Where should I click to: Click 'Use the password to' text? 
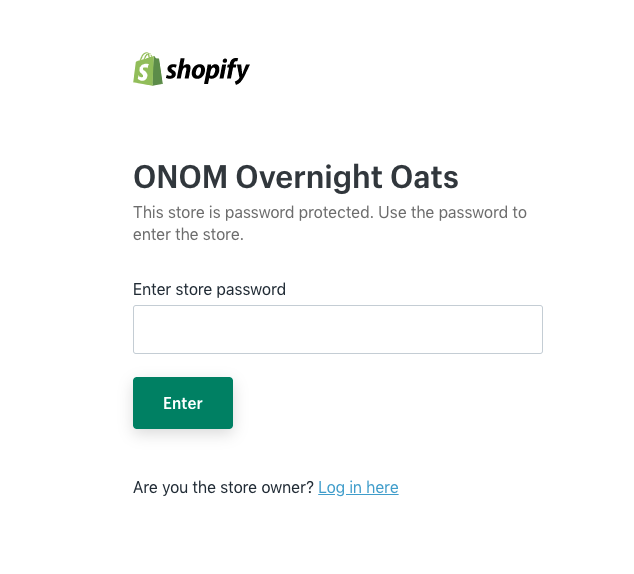click(x=452, y=213)
